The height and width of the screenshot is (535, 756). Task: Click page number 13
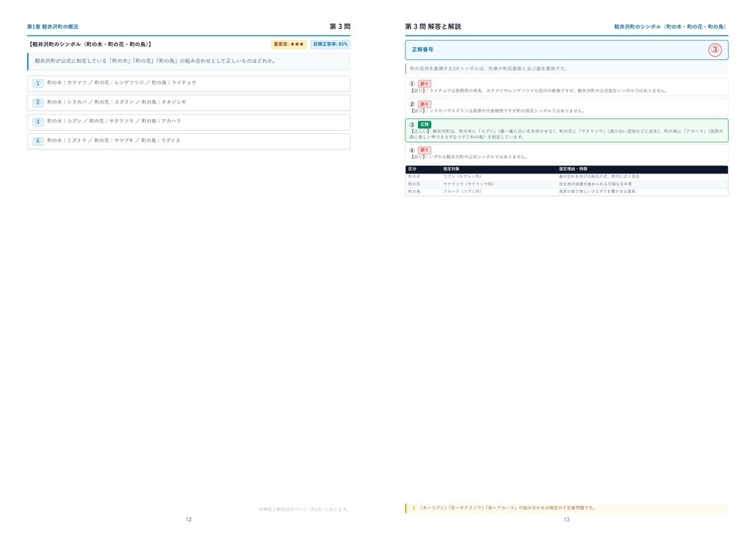tap(566, 519)
